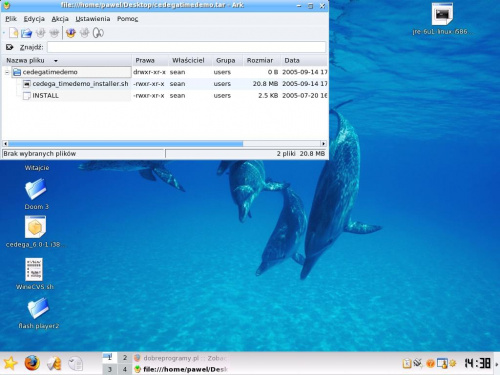Click the toolbar handle left of New icon
Screen dimensions: 500x375
click(4, 33)
